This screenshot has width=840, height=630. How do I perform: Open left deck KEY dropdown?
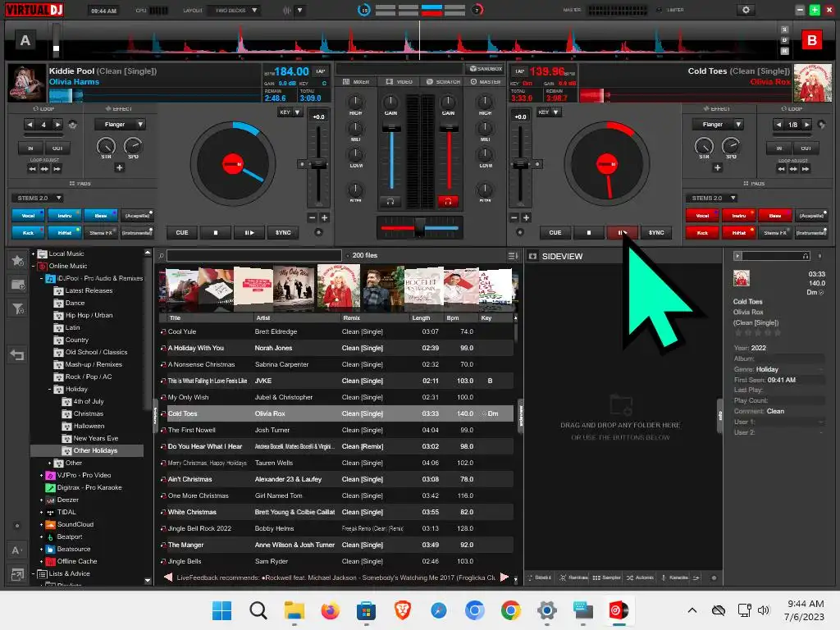(290, 112)
